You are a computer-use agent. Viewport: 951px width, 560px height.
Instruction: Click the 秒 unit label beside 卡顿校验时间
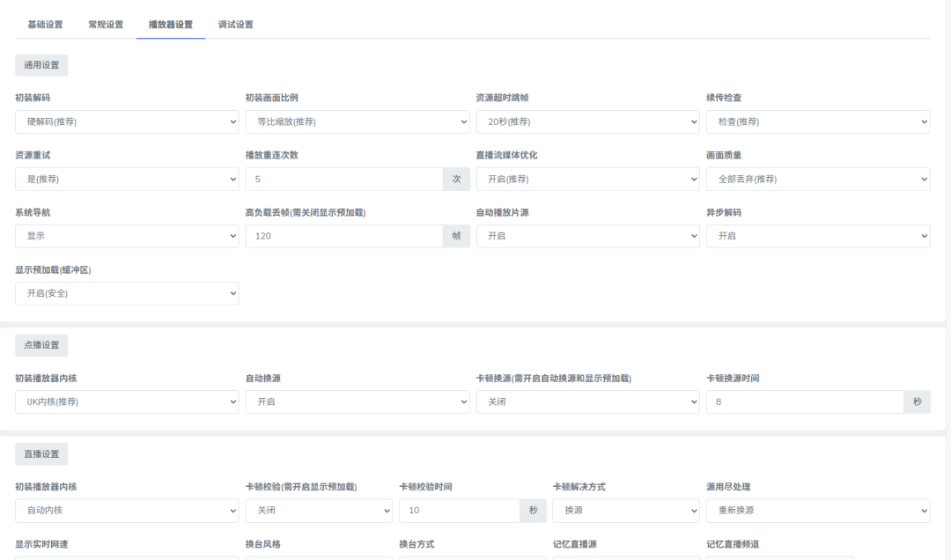pos(533,511)
